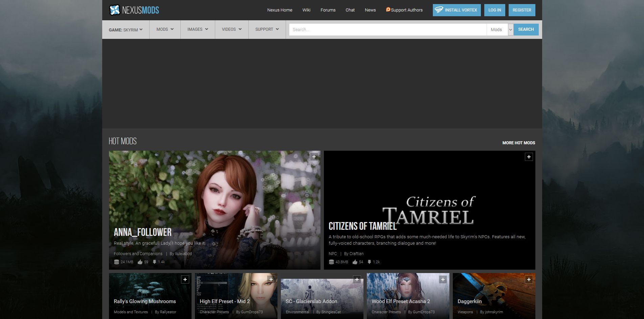Viewport: 644px width, 319px height.
Task: Expand the Images menu
Action: (198, 29)
